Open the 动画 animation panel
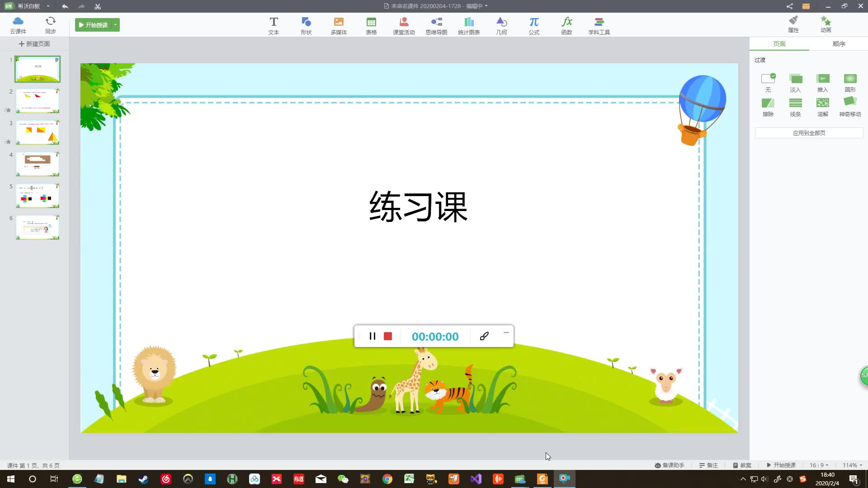The width and height of the screenshot is (868, 488). point(826,24)
